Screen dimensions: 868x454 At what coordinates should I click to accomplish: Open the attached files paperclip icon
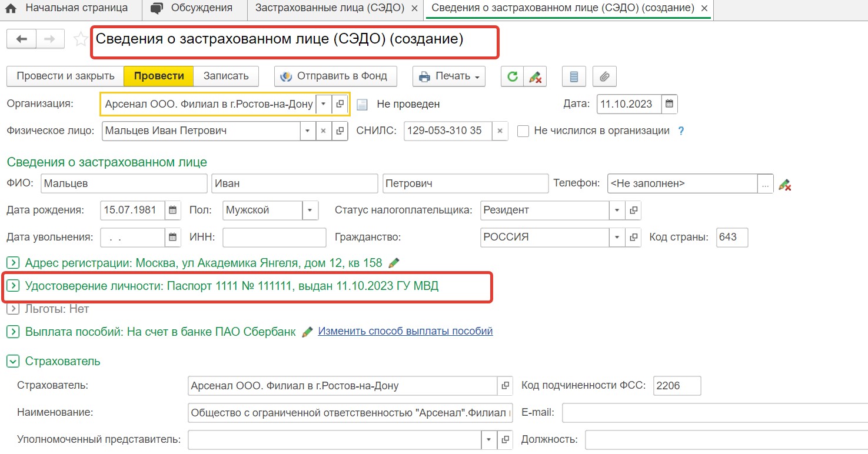[x=604, y=76]
